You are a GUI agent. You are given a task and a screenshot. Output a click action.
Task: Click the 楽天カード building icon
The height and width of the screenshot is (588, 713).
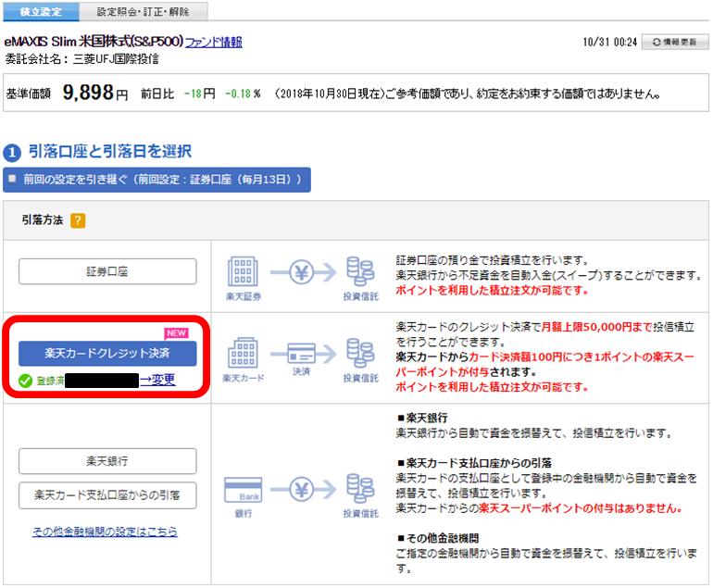tap(243, 353)
